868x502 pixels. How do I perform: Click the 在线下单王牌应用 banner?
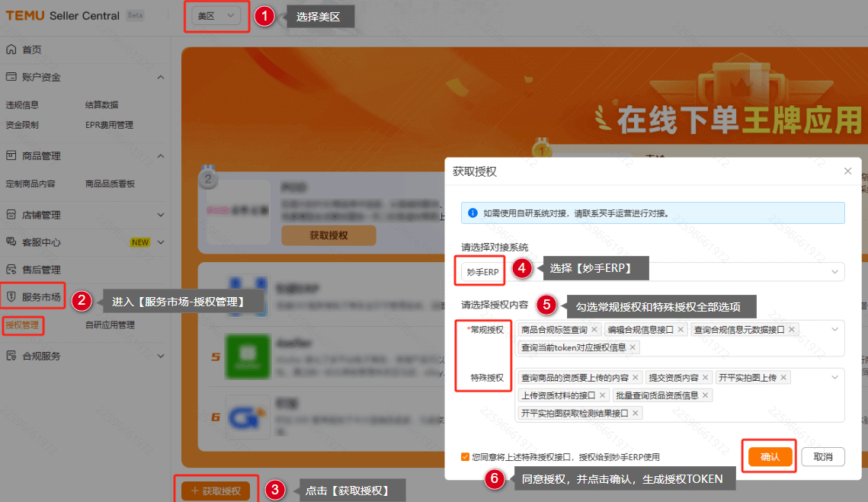point(739,120)
